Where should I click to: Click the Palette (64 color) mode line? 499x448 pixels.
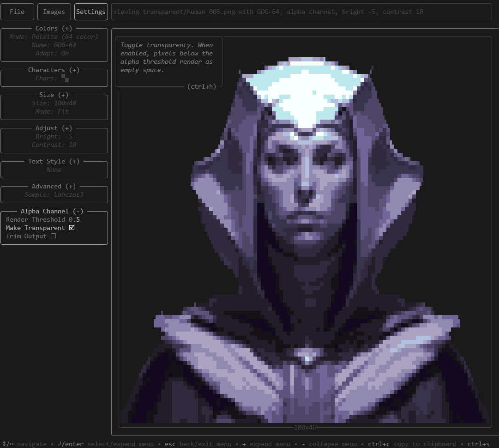pyautogui.click(x=54, y=36)
